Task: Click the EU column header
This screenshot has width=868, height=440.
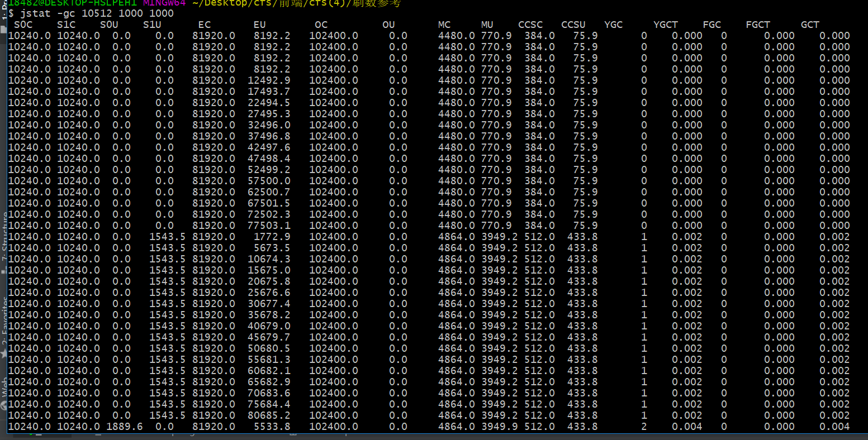Action: pyautogui.click(x=260, y=25)
